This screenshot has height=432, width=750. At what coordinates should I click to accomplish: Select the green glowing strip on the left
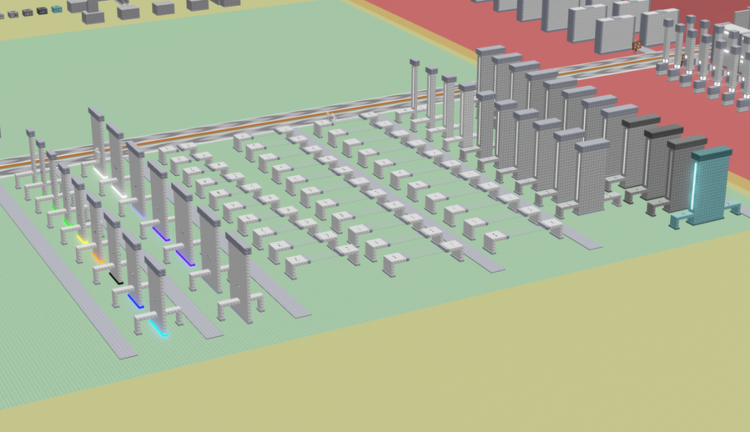coord(66,222)
